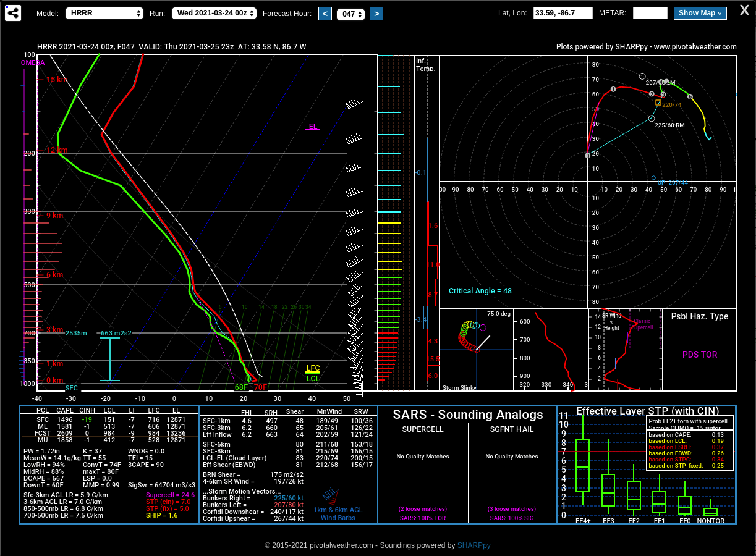Click the PDS TOR hazard type text
The width and height of the screenshot is (756, 556).
(700, 355)
